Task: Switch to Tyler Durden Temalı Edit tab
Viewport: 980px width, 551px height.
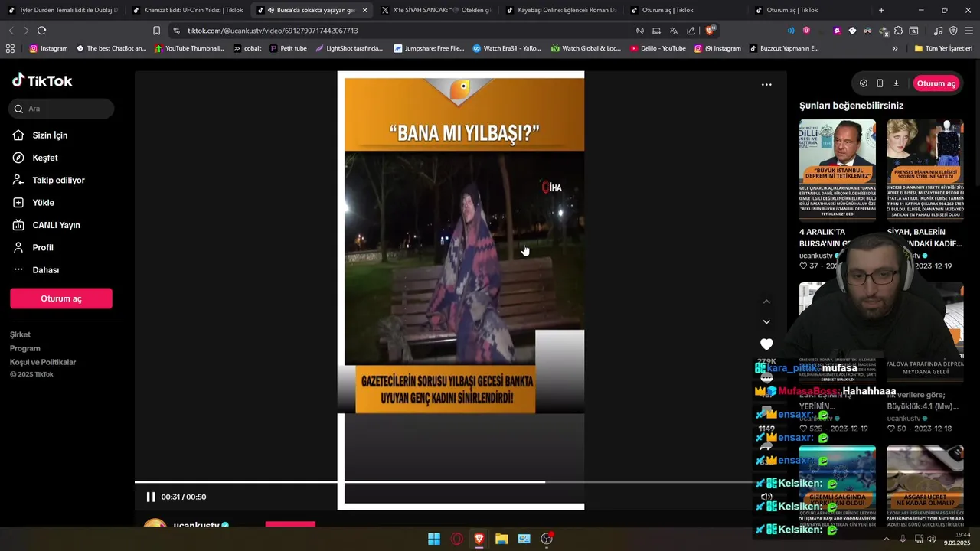Action: tap(64, 10)
